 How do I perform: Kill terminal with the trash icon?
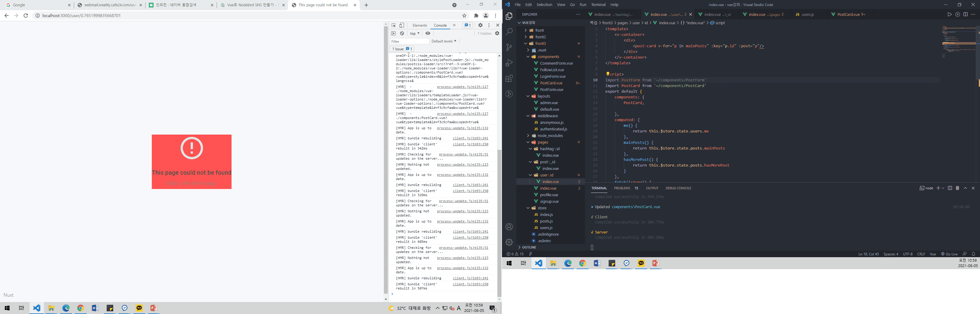[x=958, y=188]
